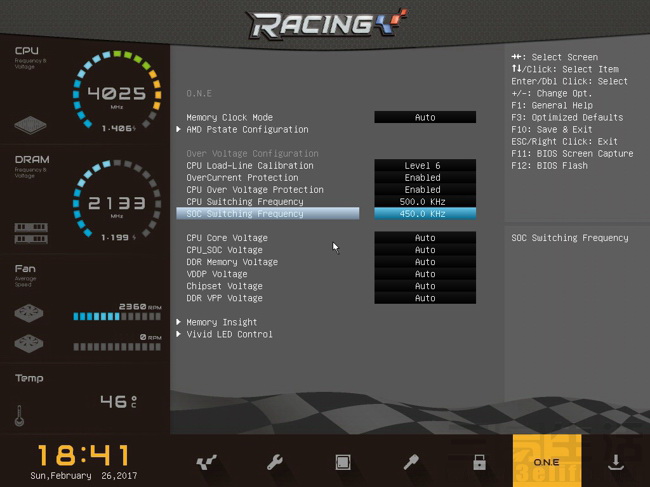Open Memory Clock Mode Auto dropdown
Viewport: 650px width, 487px height.
click(x=425, y=117)
